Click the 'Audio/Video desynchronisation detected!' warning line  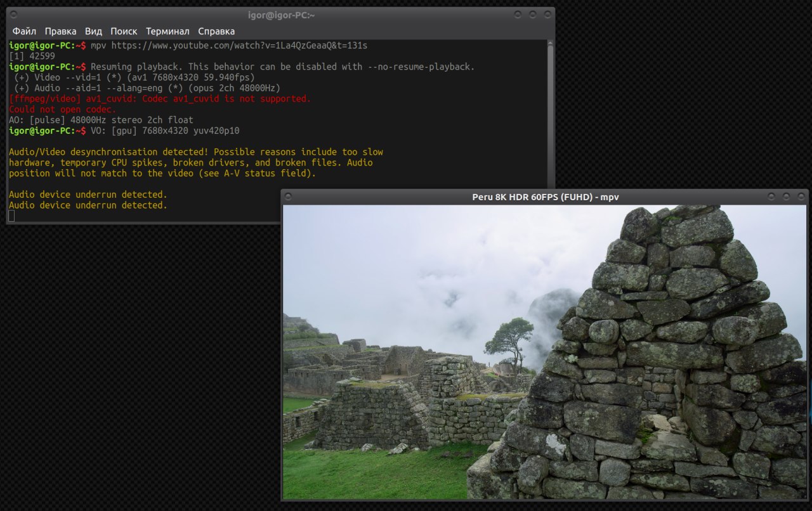point(196,152)
